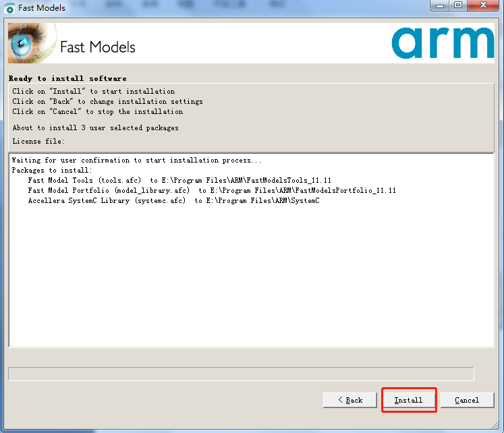Click the Fast Model Portfolio package line
Image resolution: width=504 pixels, height=433 pixels.
pyautogui.click(x=212, y=190)
